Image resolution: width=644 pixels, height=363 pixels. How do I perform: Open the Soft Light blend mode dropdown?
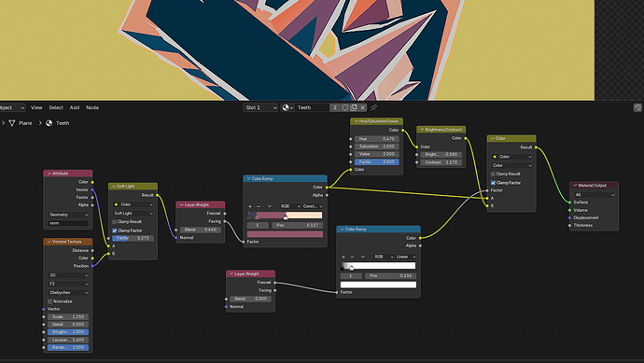coord(133,214)
